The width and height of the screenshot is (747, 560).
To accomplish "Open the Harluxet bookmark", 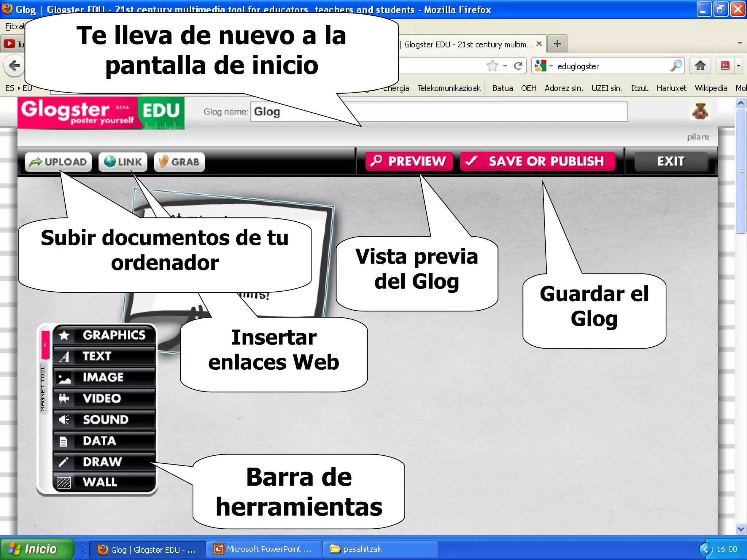I will click(x=671, y=88).
